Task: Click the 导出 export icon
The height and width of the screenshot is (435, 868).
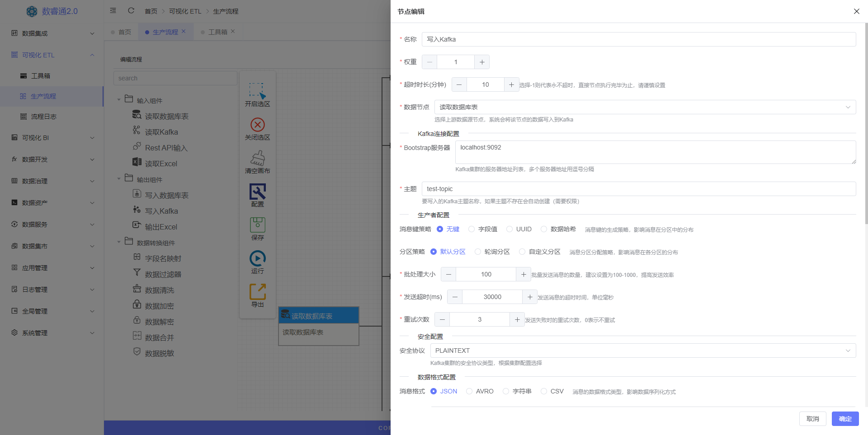Action: click(x=258, y=292)
